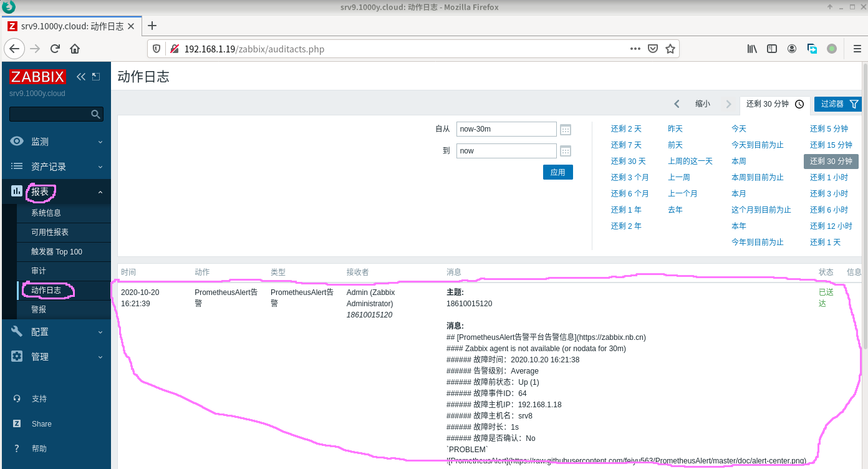Click the Firefox back arrow button
The image size is (868, 469).
click(x=14, y=49)
